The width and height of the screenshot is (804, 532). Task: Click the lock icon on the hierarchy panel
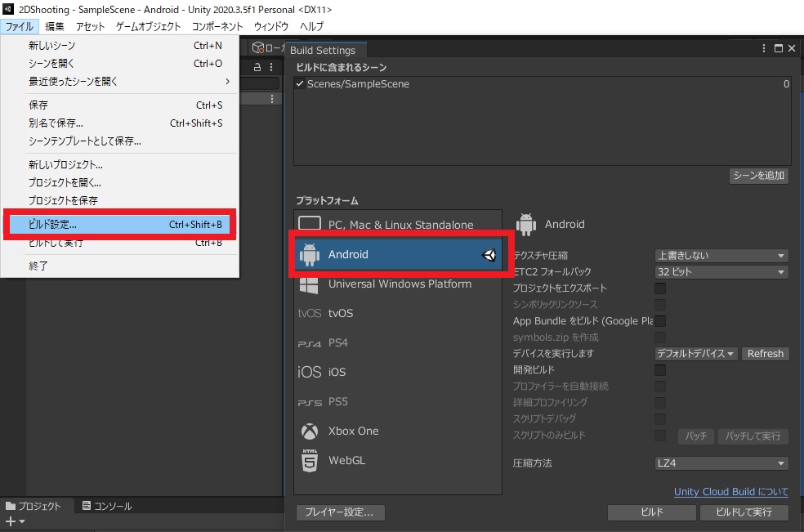pos(257,67)
